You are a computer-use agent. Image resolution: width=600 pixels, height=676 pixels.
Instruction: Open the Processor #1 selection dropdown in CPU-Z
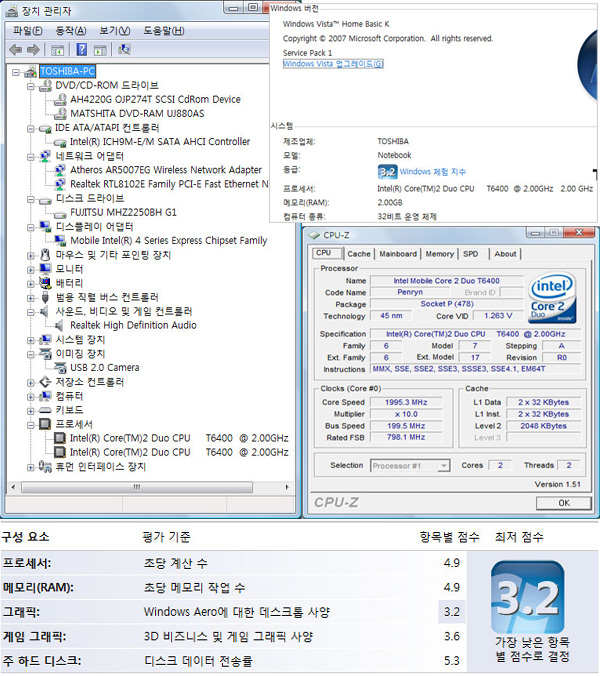[444, 466]
